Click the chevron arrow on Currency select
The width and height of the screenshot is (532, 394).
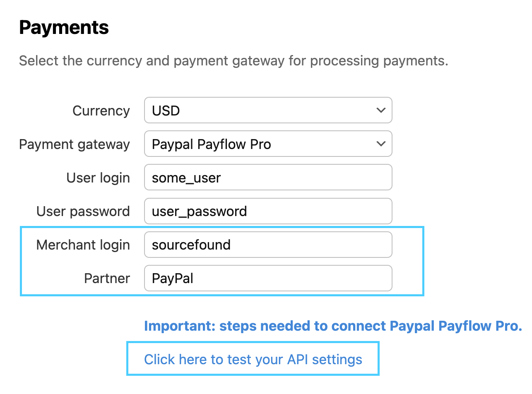[380, 111]
